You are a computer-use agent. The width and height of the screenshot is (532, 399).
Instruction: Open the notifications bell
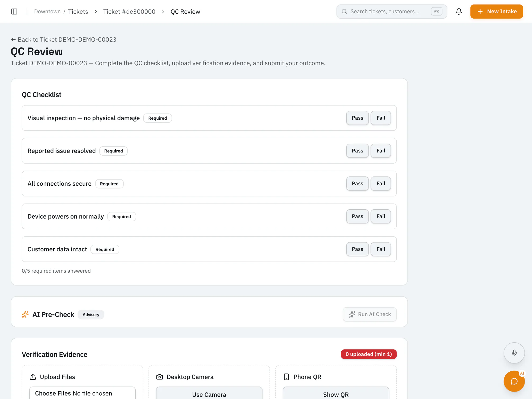[459, 11]
